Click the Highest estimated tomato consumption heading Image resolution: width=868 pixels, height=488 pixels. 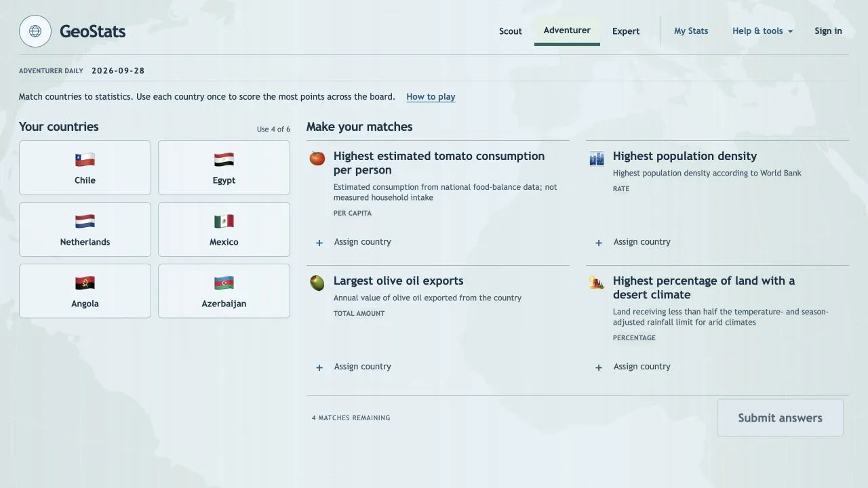pos(439,163)
